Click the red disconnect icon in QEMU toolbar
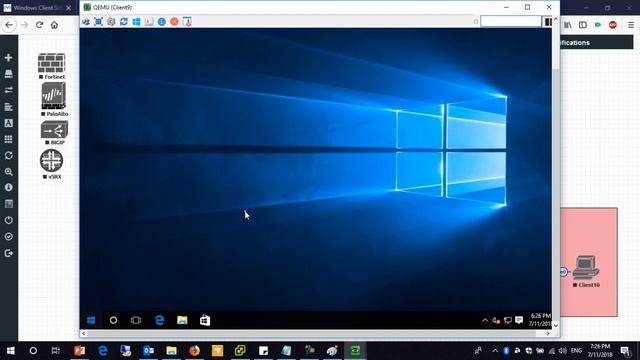This screenshot has width=640, height=360. click(x=174, y=22)
